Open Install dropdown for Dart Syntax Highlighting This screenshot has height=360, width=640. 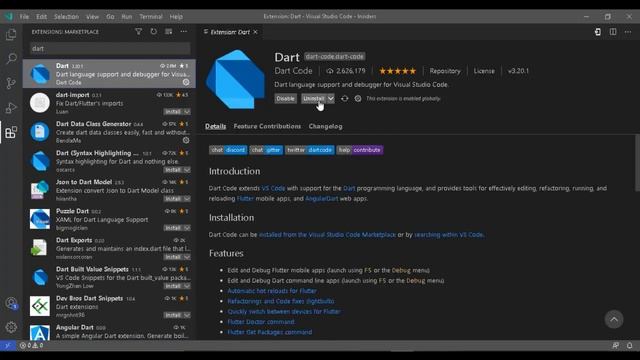[x=187, y=169]
